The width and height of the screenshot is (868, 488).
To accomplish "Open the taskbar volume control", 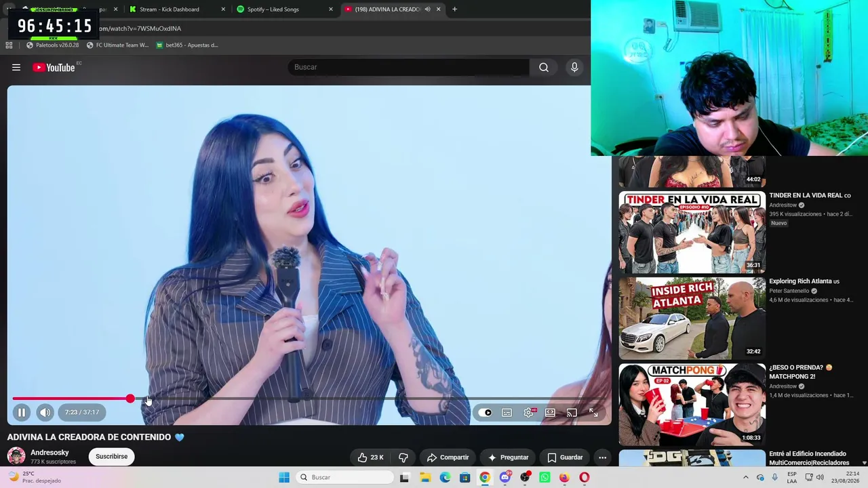I will 820,477.
